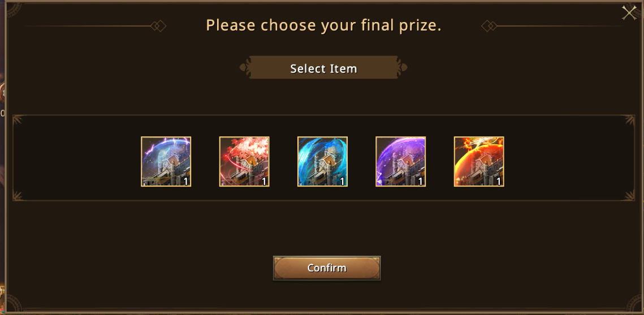Viewport: 644px width, 315px height.
Task: Click quantity 1 on lightning castle item
Action: (185, 182)
